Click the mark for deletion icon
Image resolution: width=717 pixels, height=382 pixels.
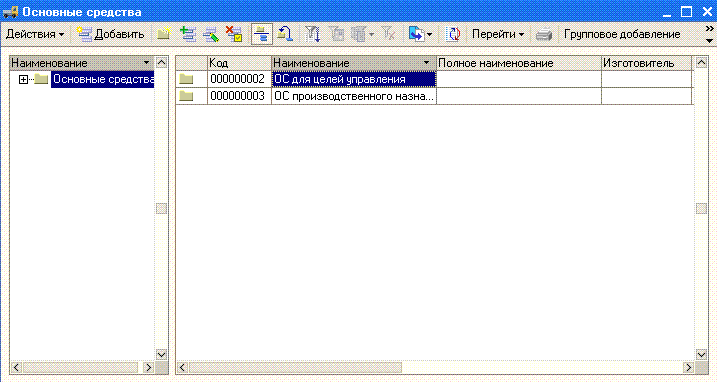pyautogui.click(x=234, y=34)
